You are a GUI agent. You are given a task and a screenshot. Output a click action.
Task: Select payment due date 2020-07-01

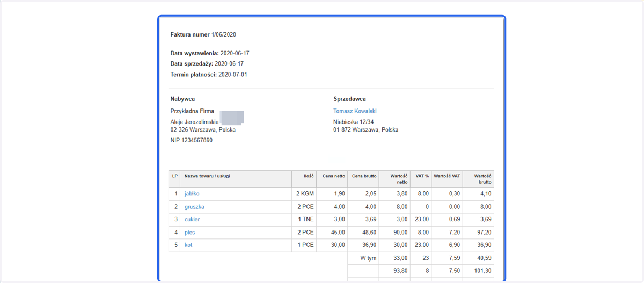point(233,75)
